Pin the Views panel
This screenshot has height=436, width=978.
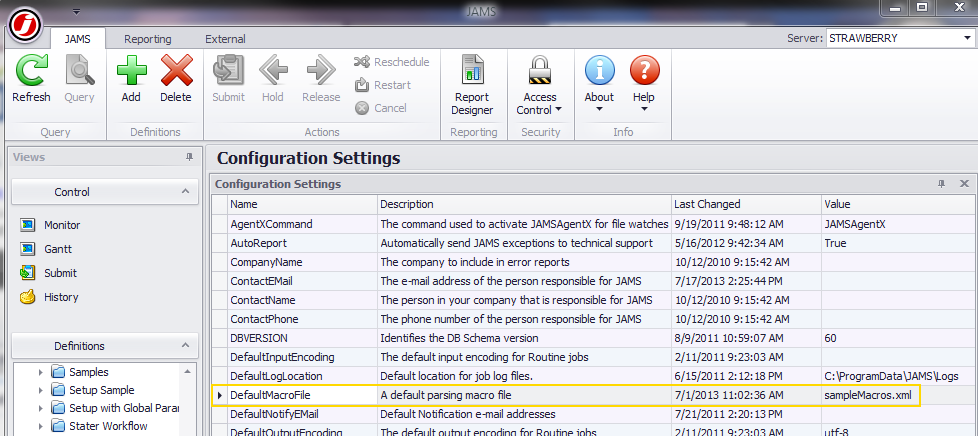pos(190,158)
